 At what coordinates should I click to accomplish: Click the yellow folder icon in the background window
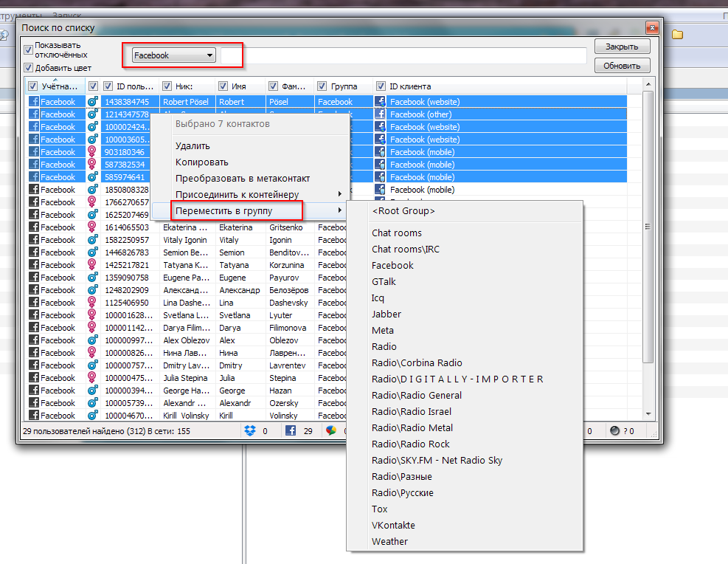tap(677, 35)
